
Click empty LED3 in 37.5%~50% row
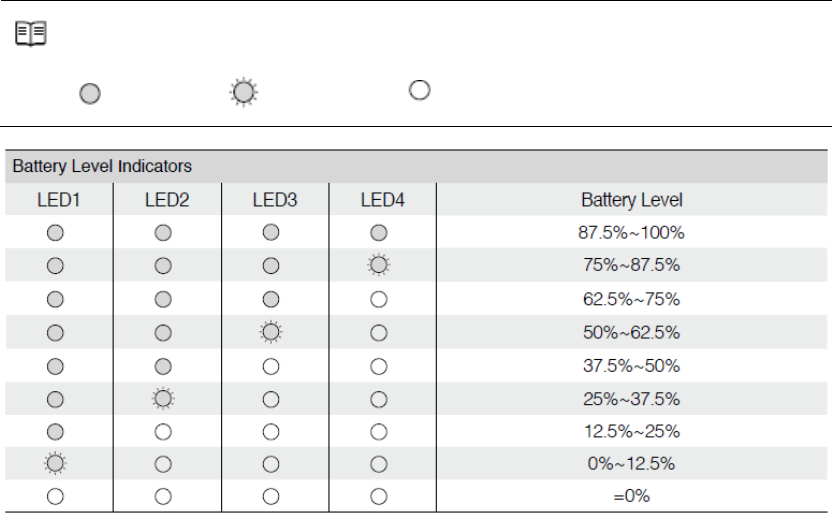coord(271,366)
